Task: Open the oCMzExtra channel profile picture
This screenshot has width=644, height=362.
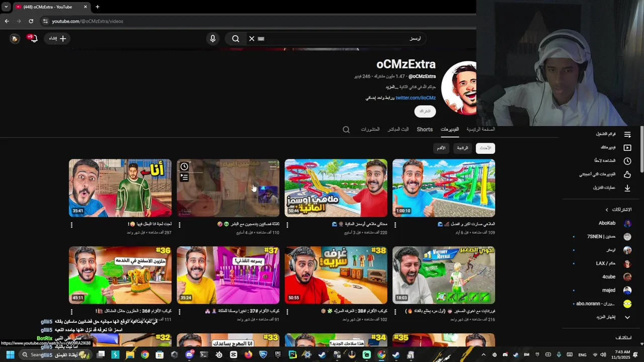Action: click(459, 88)
